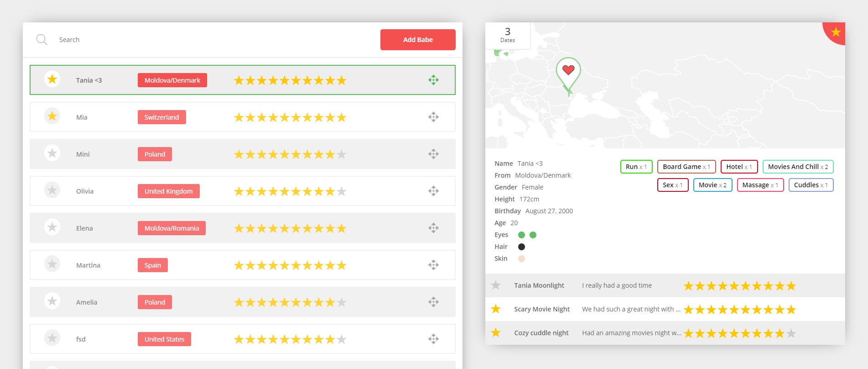Image resolution: width=868 pixels, height=369 pixels.
Task: Click the move handle icon for Martina
Action: coord(433,265)
